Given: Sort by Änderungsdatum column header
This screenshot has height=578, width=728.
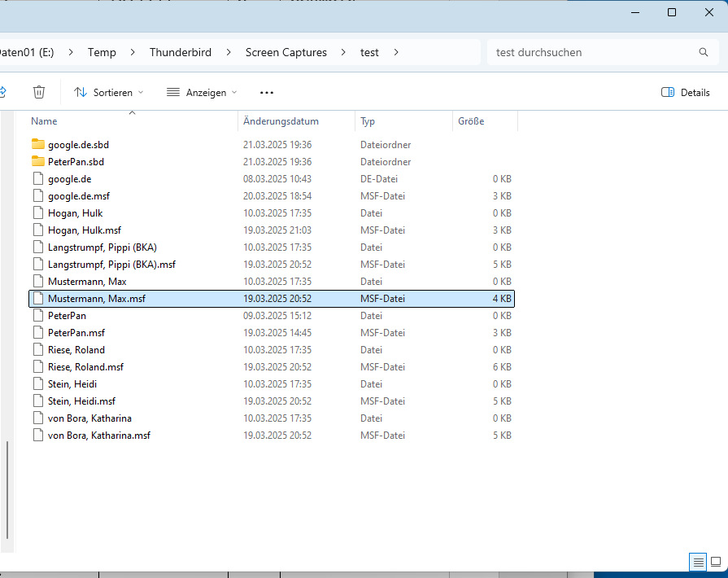Looking at the screenshot, I should pos(281,121).
